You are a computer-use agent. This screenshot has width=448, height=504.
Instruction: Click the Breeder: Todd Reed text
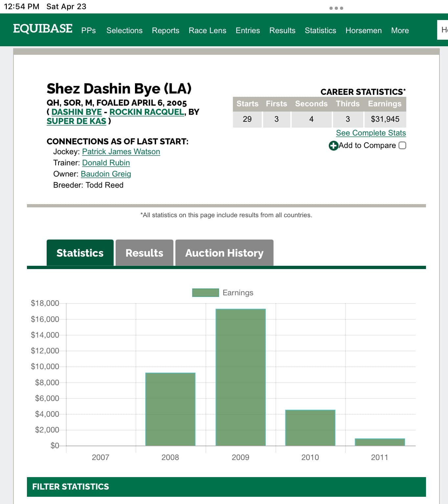click(x=88, y=185)
